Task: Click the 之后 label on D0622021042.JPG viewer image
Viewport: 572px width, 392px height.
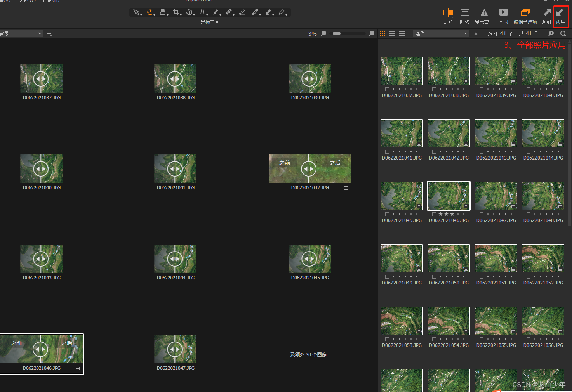Action: 335,163
